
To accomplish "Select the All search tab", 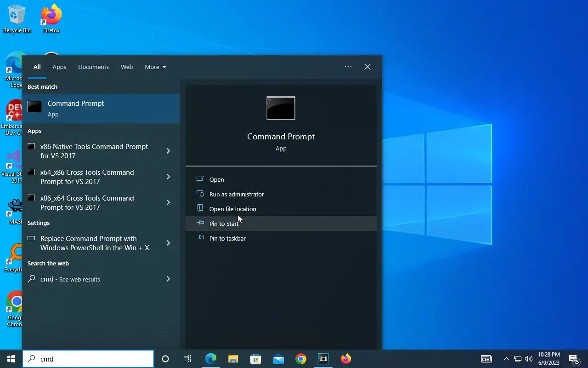I will tap(37, 67).
